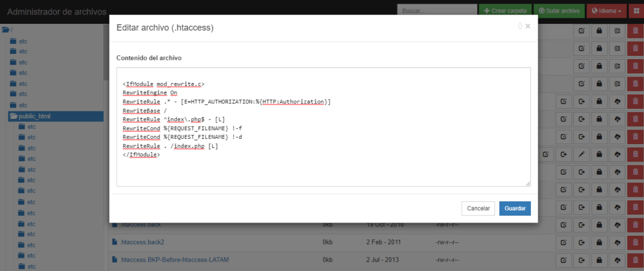Delete .htaccess.BKP-Before-htaccess-LATAM with trash icon

(x=635, y=260)
